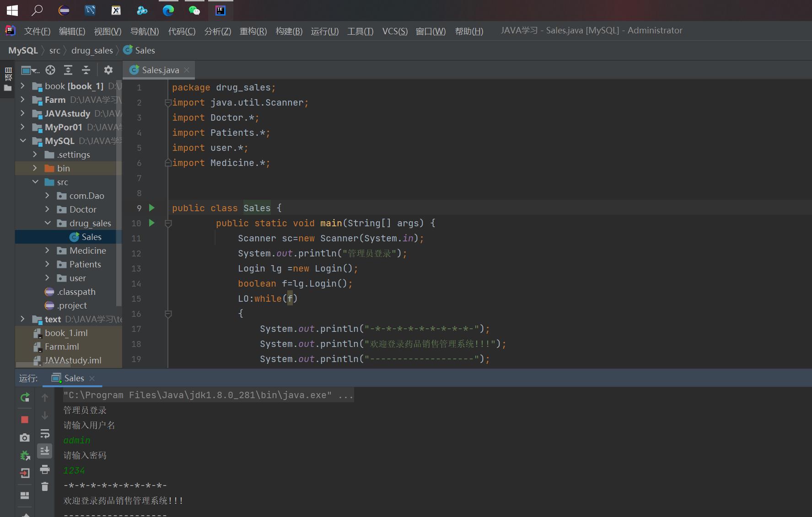Click the src breadcrumb
The image size is (812, 517).
[x=54, y=50]
